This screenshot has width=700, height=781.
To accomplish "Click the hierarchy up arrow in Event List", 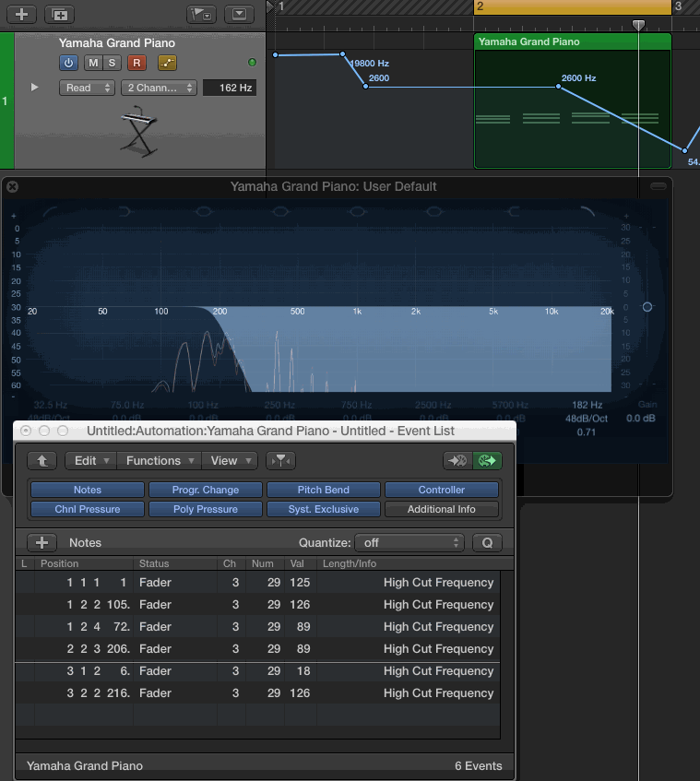I will (42, 460).
